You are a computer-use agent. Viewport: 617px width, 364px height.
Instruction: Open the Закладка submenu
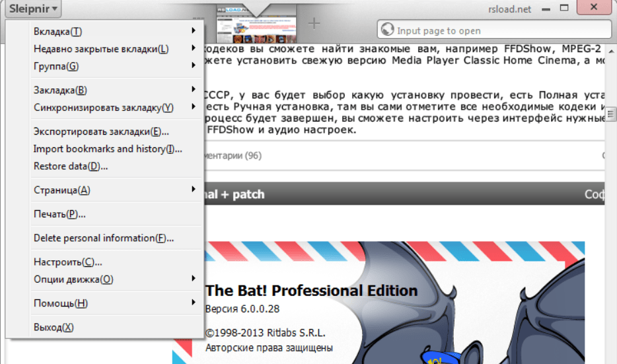point(60,90)
